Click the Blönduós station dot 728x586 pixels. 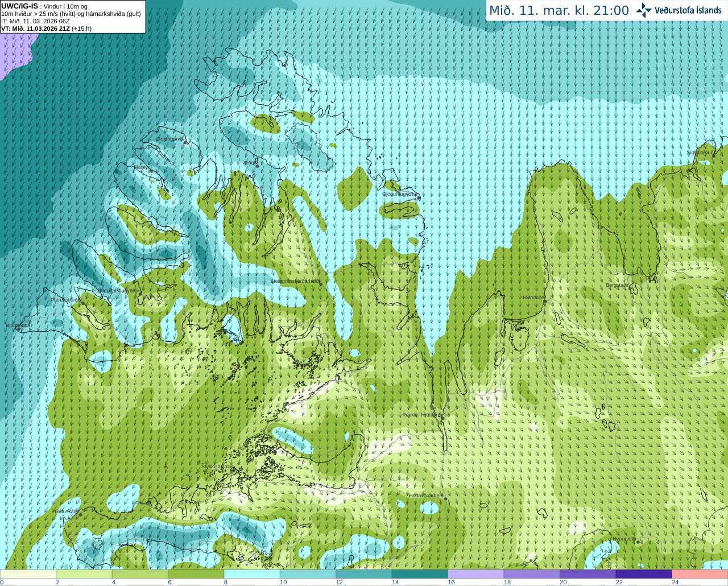coord(545,301)
